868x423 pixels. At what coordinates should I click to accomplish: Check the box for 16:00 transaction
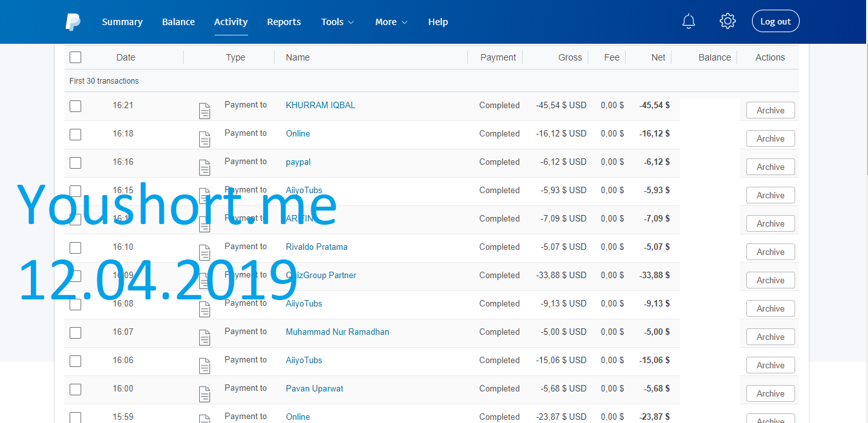point(75,389)
